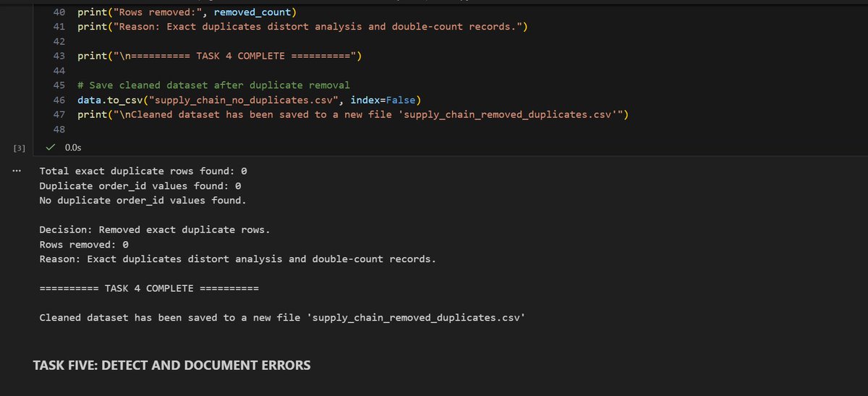Click line number 48 in the gutter
This screenshot has height=396, width=868.
point(59,129)
